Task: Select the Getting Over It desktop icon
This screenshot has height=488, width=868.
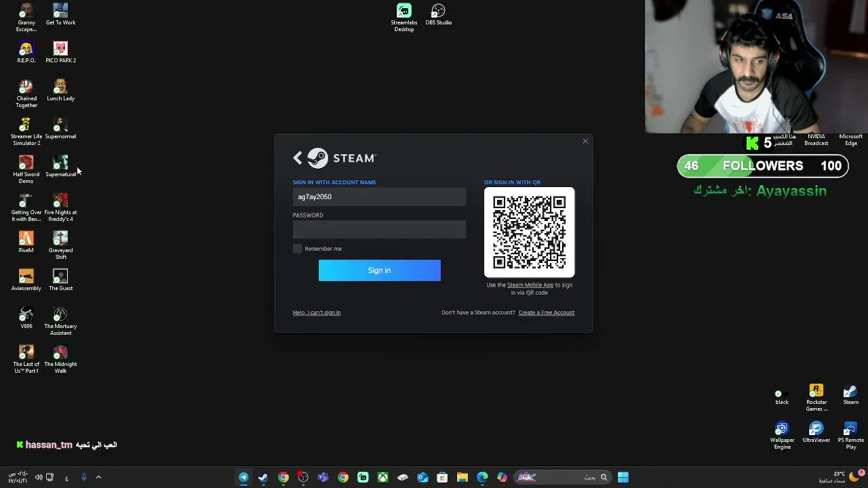Action: [26, 208]
